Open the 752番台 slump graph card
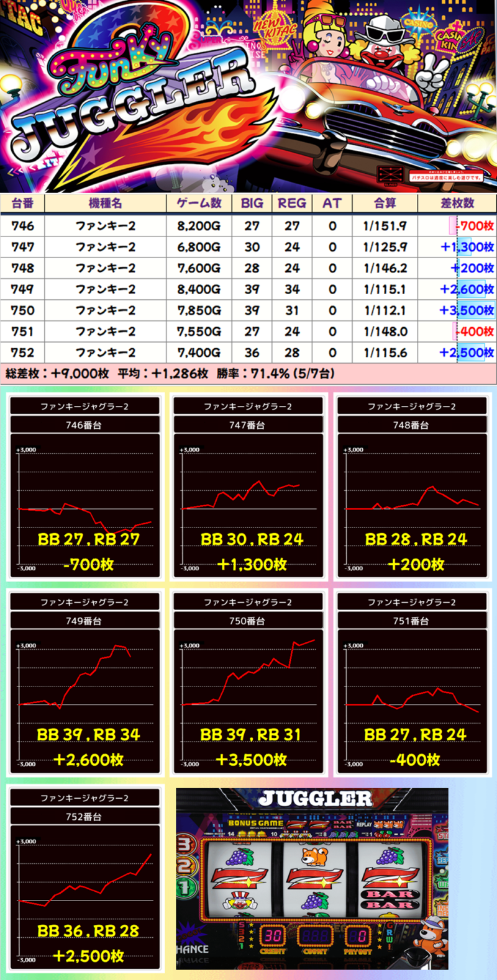497x980 pixels. point(85,879)
